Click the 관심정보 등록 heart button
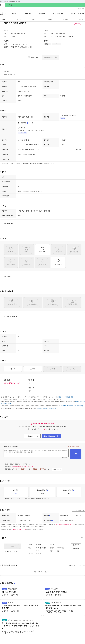Image resolution: width=85 pixels, height=644 pixels. coord(33,57)
